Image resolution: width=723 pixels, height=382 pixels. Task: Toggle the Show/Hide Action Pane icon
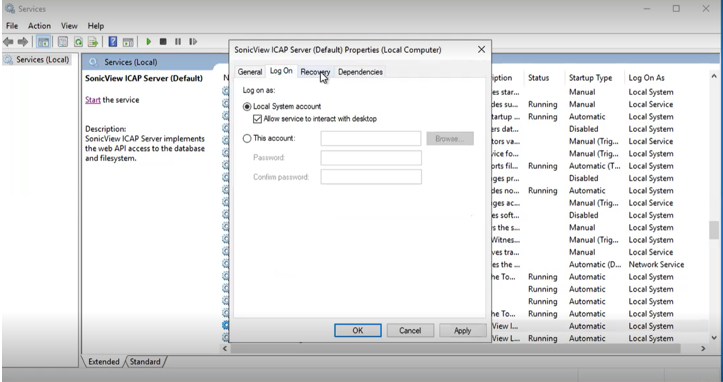pos(128,42)
